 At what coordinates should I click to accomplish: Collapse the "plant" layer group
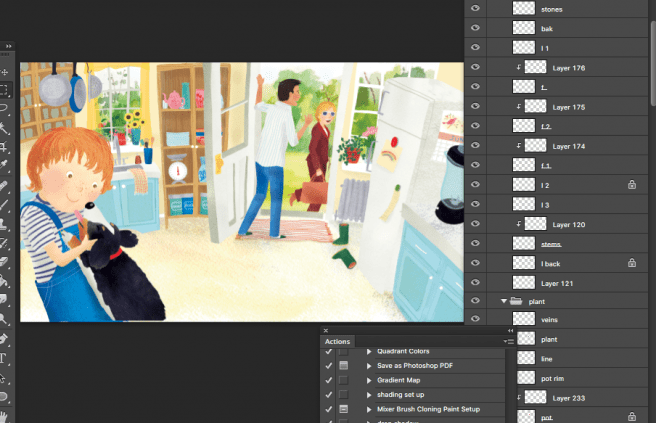(504, 301)
